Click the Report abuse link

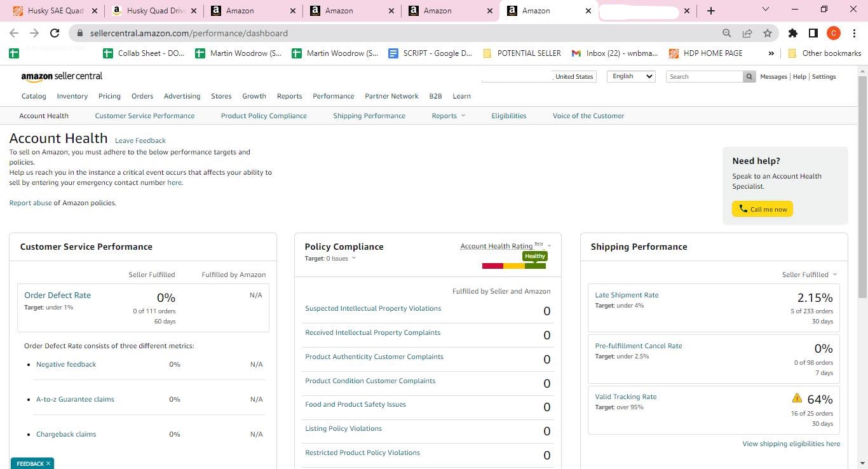pyautogui.click(x=31, y=203)
